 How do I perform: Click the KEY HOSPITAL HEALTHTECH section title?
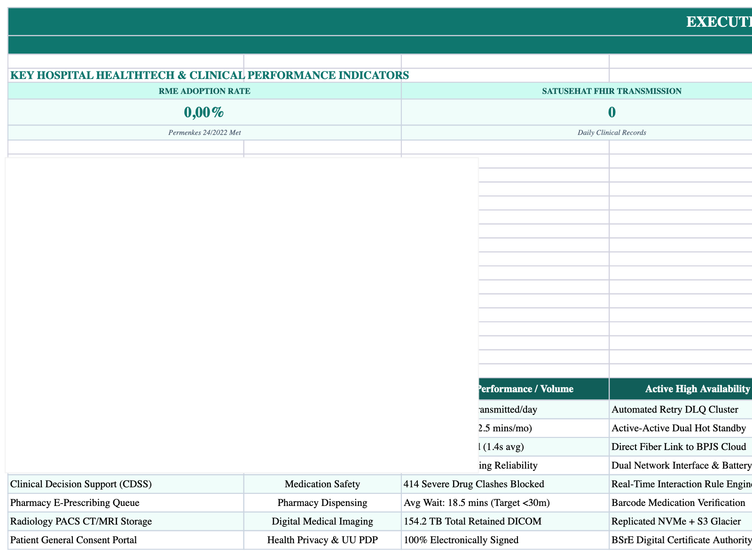click(x=210, y=75)
